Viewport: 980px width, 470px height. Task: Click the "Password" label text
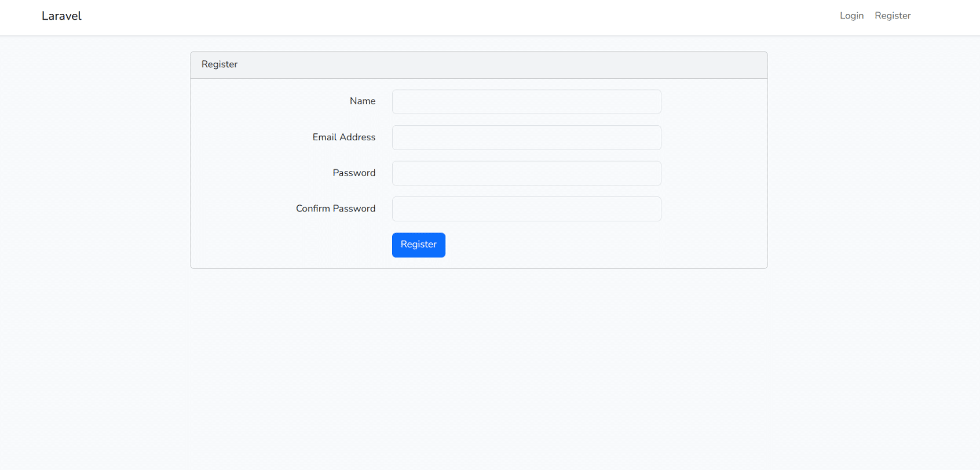point(354,173)
